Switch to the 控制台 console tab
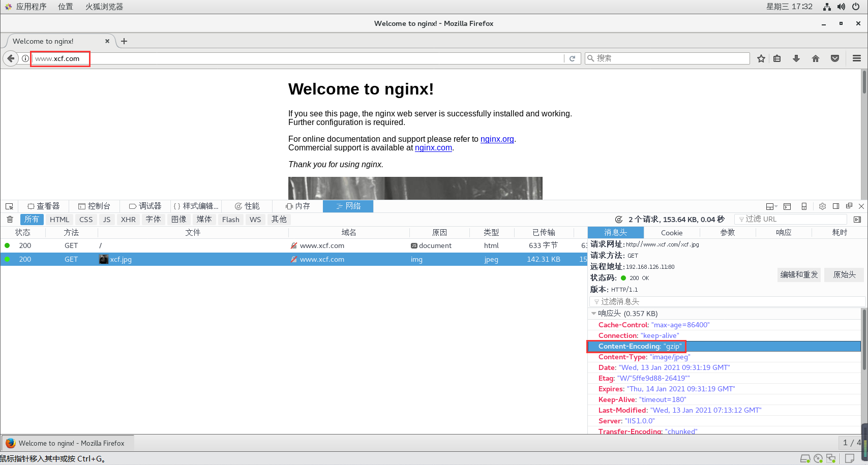The width and height of the screenshot is (868, 465). point(94,206)
